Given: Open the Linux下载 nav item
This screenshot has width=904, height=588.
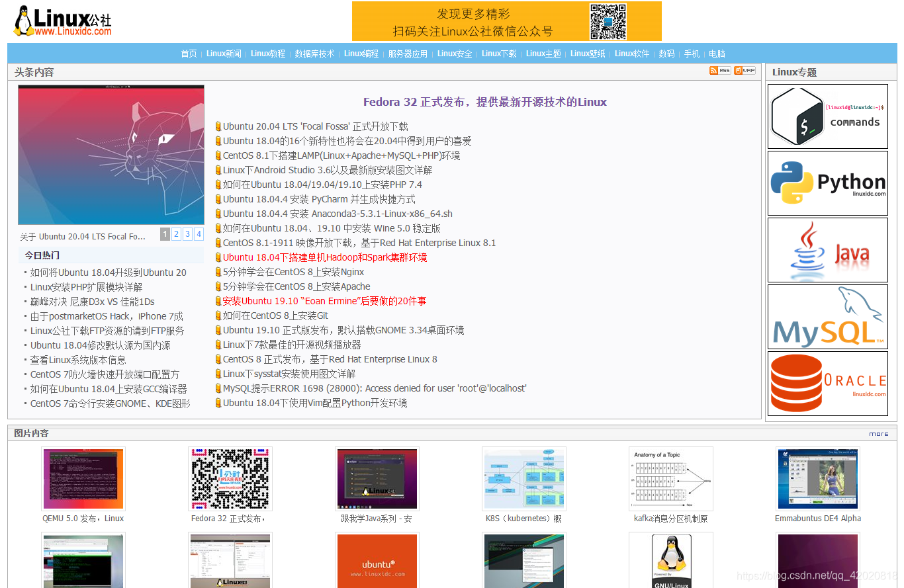Looking at the screenshot, I should (x=499, y=54).
